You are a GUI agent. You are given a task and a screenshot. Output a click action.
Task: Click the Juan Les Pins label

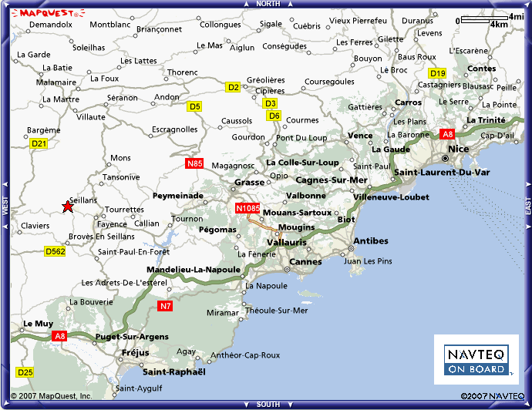[368, 261]
